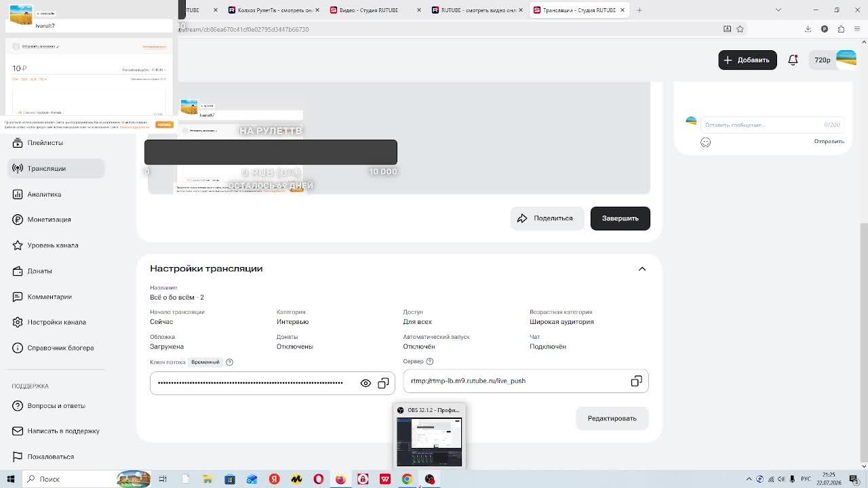Open the 720p quality selector
The image size is (868, 488).
823,60
